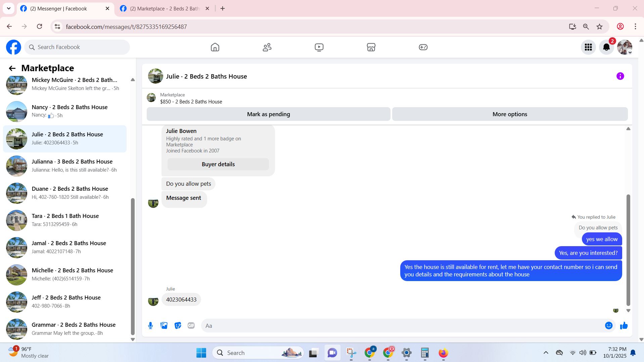644x362 pixels.
Task: View site information icon in address bar
Action: 57,27
